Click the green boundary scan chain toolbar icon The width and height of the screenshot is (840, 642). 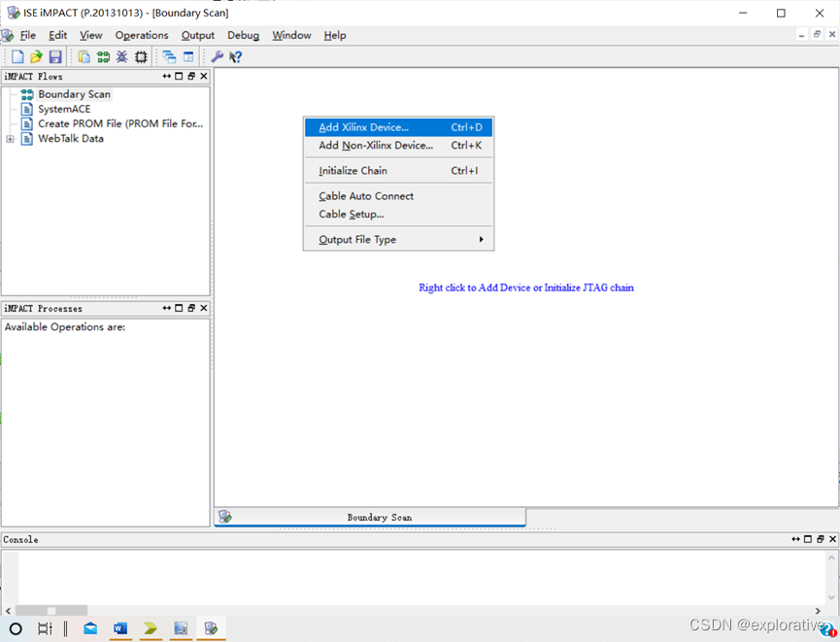click(103, 56)
